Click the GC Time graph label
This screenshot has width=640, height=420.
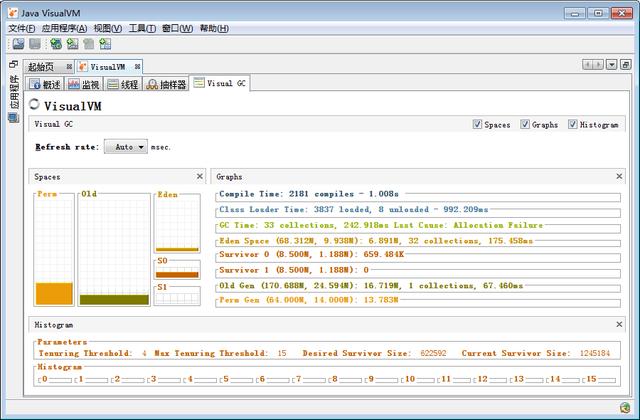(381, 225)
